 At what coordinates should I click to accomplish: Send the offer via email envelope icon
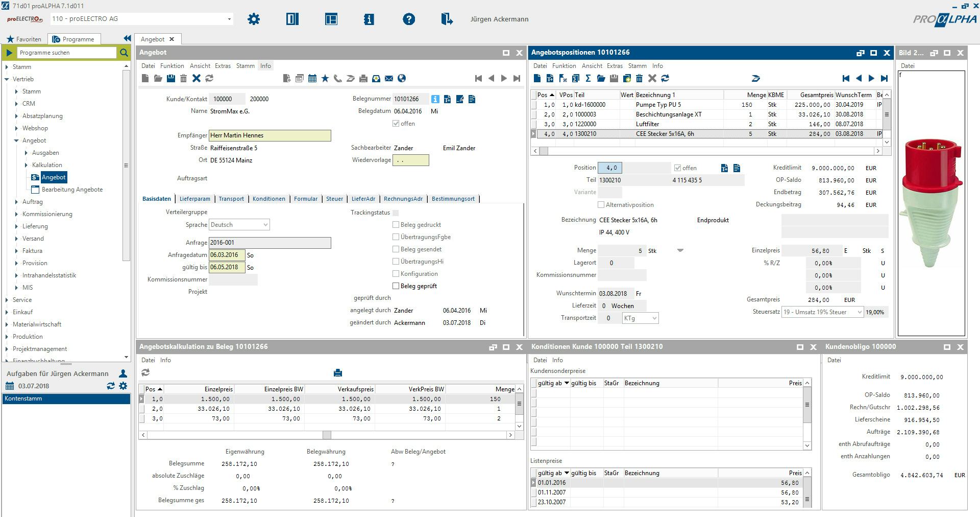tap(388, 78)
